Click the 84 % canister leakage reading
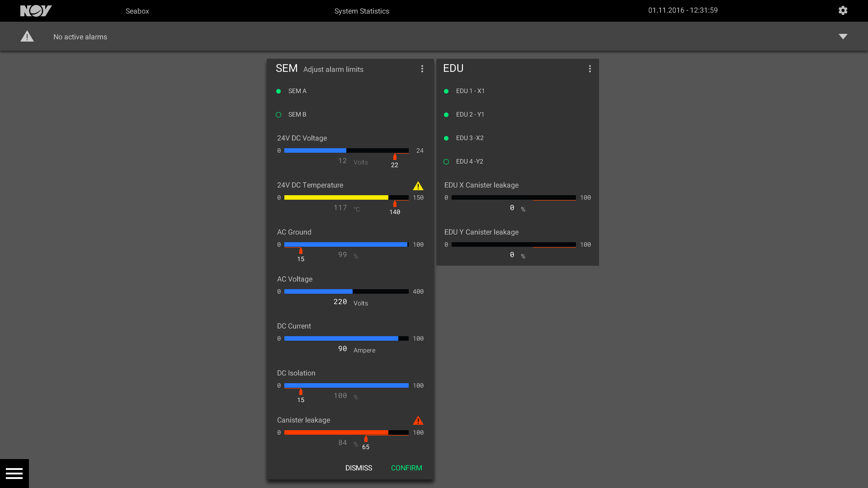Screen dimensions: 868x488 pyautogui.click(x=348, y=443)
